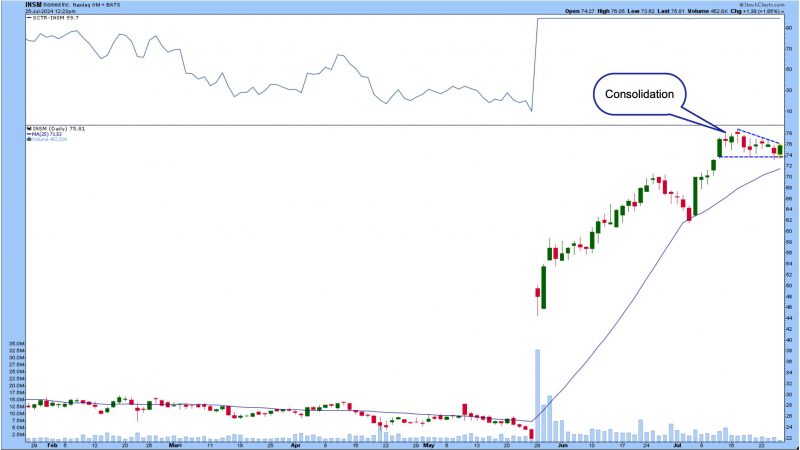Click the Insmed Inc. company name
800x450 pixels.
(57, 5)
